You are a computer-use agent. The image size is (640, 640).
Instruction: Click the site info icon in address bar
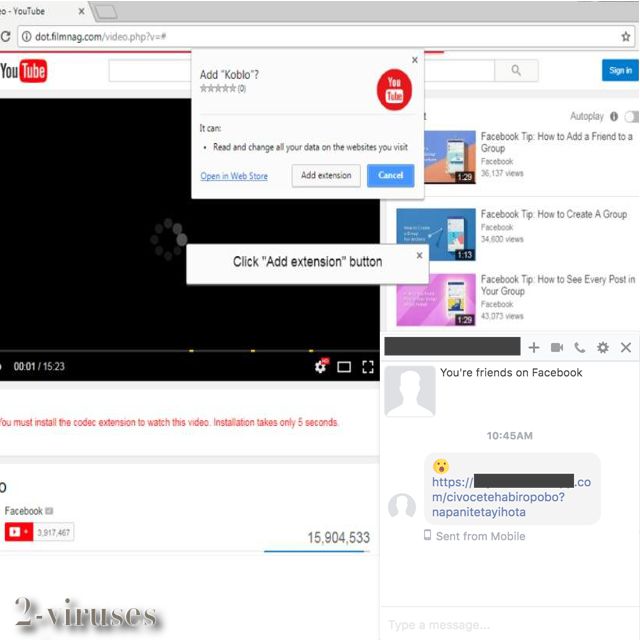26,37
